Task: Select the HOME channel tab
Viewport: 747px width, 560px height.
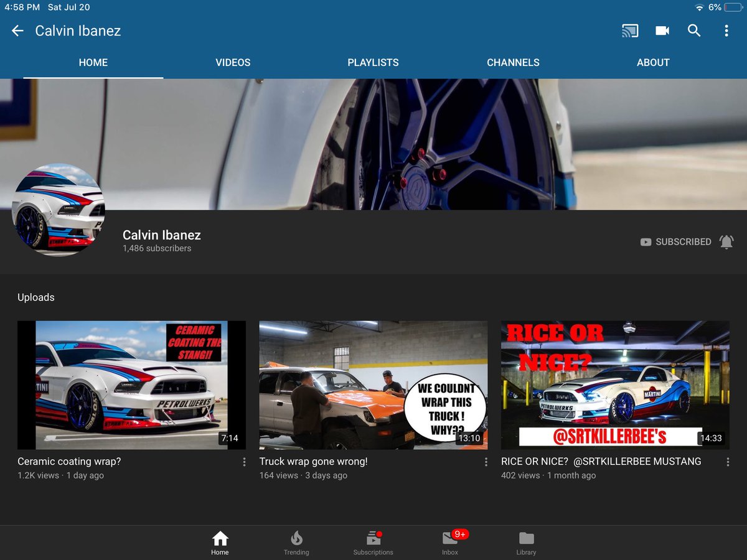Action: point(93,62)
